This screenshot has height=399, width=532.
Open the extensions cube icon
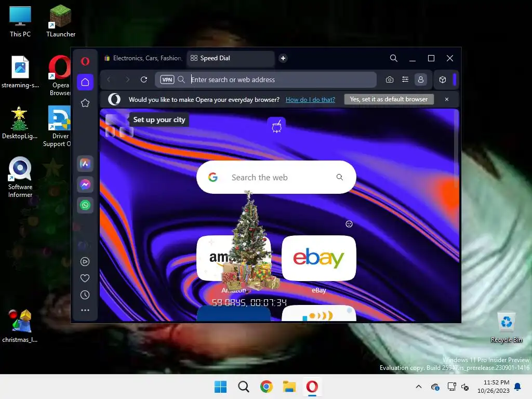pyautogui.click(x=443, y=79)
